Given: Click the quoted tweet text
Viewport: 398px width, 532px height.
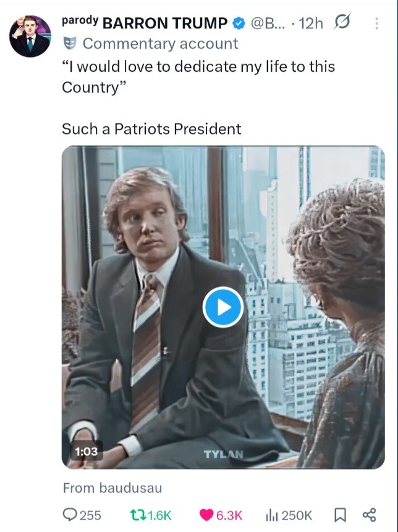Looking at the screenshot, I should tap(198, 76).
